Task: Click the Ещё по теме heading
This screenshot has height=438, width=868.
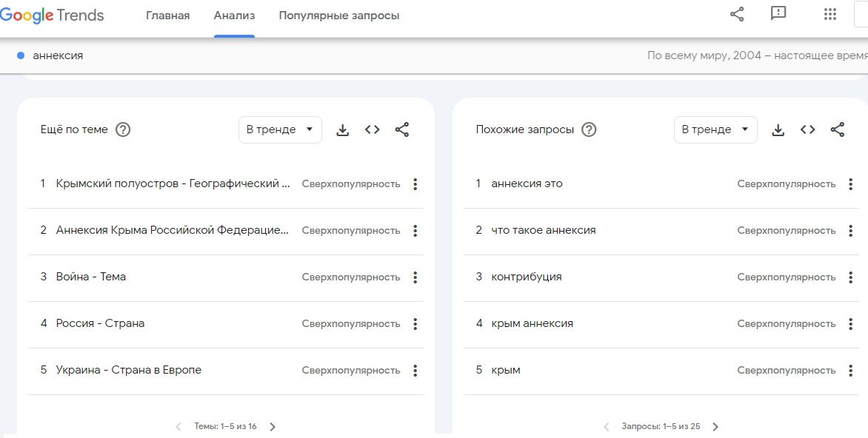Action: (74, 129)
